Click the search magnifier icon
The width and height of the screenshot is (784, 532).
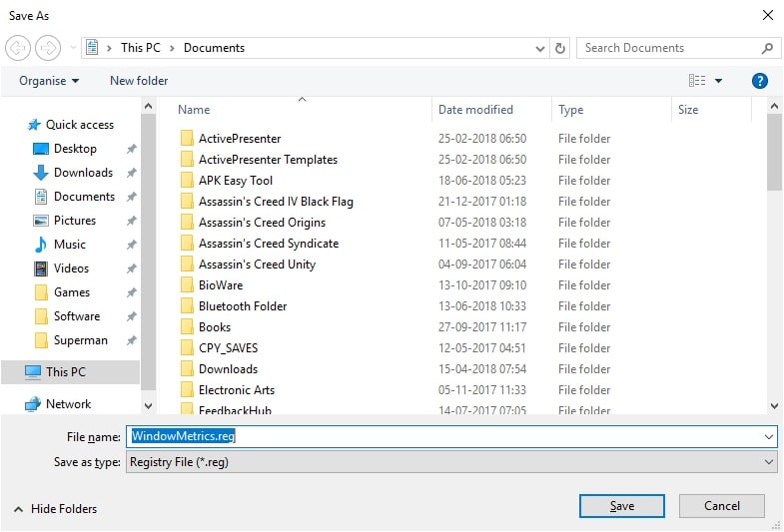click(x=767, y=48)
